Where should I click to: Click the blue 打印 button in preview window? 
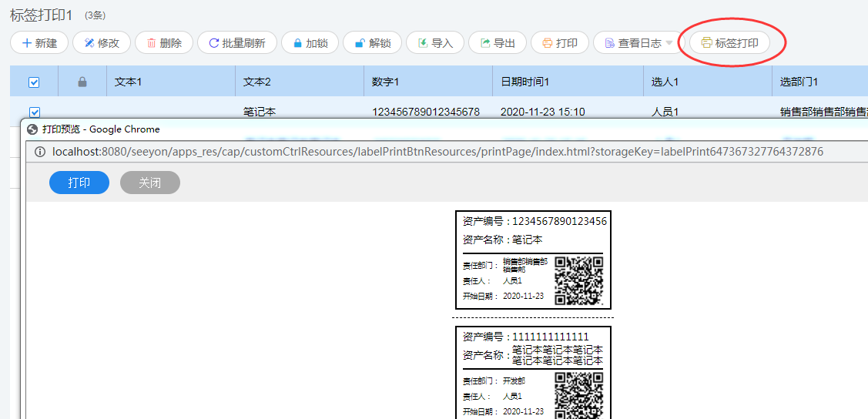pyautogui.click(x=79, y=183)
